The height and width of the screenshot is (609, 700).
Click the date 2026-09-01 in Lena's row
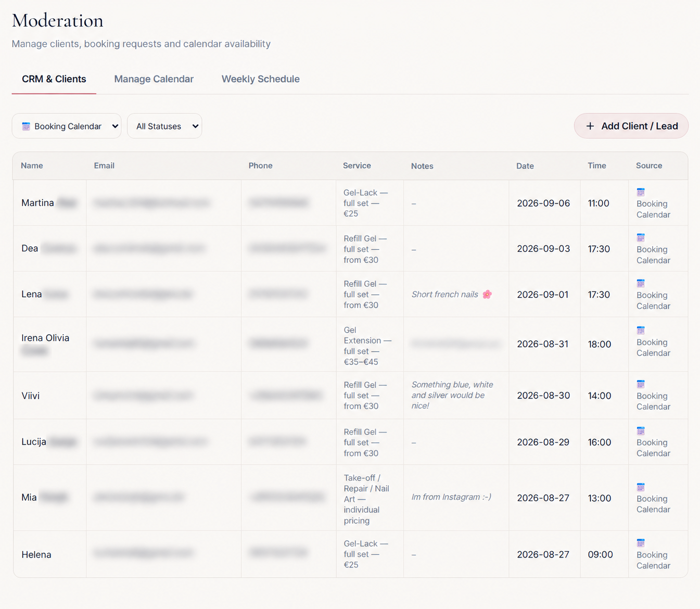tap(543, 295)
